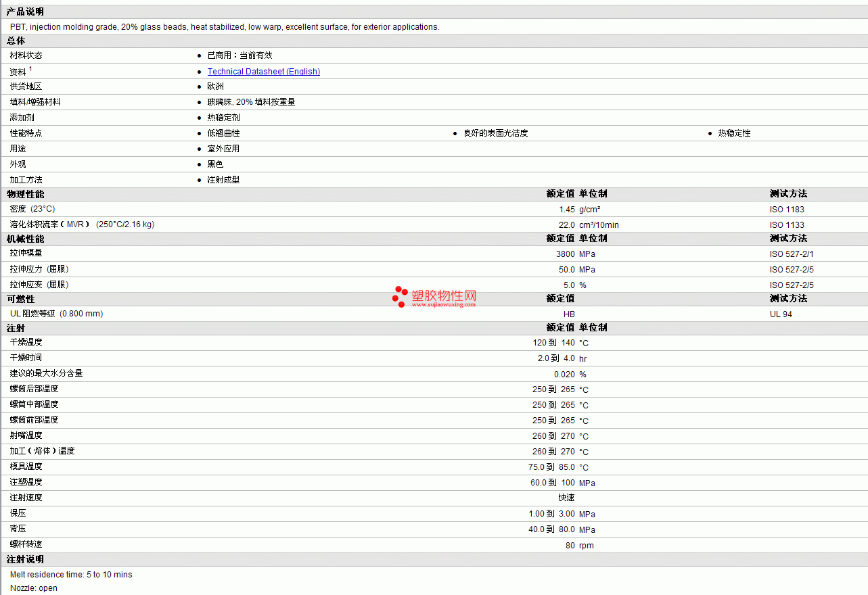Click the tensile modulus value "3800"
868x595 pixels.
point(566,254)
